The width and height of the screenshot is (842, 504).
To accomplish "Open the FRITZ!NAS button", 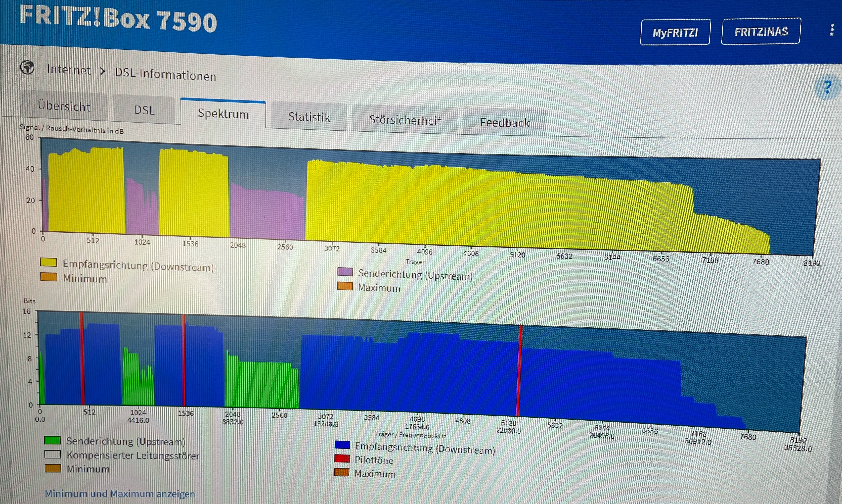I will (761, 32).
